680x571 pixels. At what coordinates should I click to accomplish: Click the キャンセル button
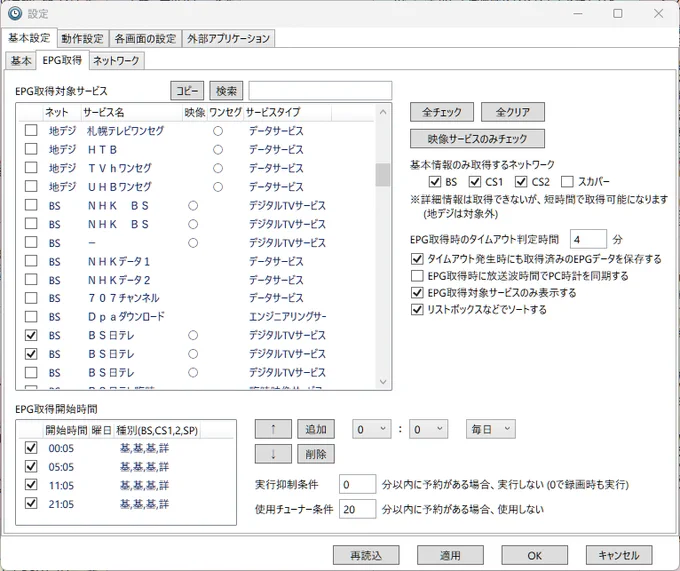pyautogui.click(x=619, y=555)
